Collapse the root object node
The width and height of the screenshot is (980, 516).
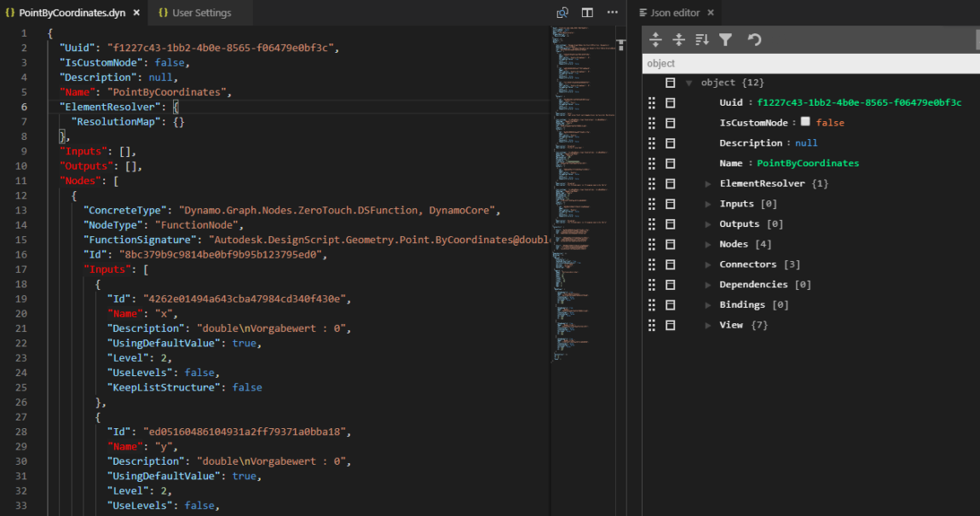tap(689, 83)
